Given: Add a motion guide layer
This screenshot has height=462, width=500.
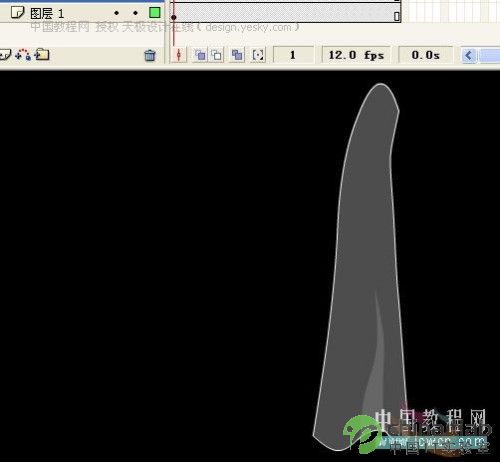Looking at the screenshot, I should click(x=23, y=55).
